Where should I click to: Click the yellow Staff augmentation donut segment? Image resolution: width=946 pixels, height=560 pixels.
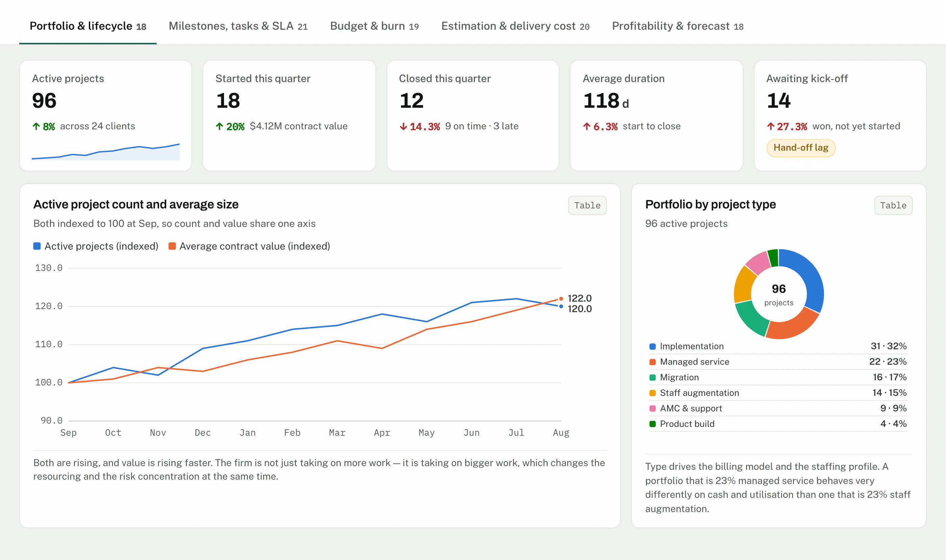coord(743,286)
